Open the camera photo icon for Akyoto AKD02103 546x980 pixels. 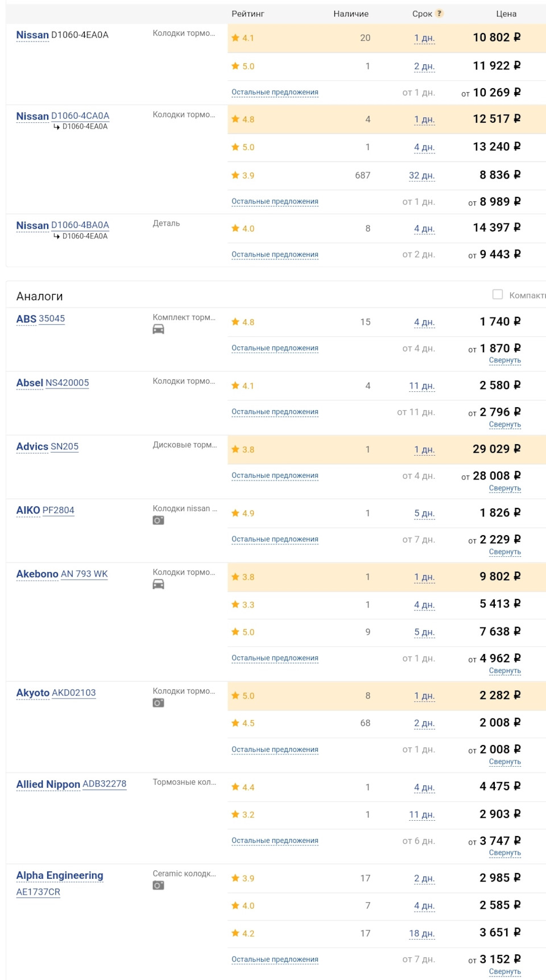pos(158,703)
